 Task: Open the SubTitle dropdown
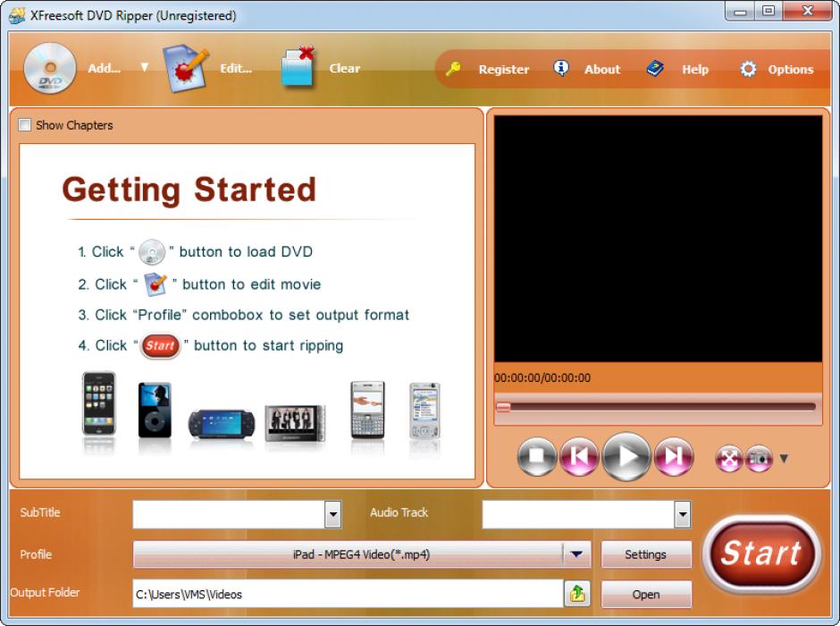coord(332,514)
